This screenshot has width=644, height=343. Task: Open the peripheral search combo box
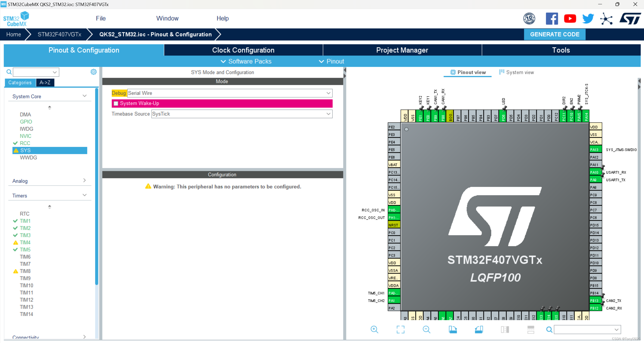tap(36, 72)
